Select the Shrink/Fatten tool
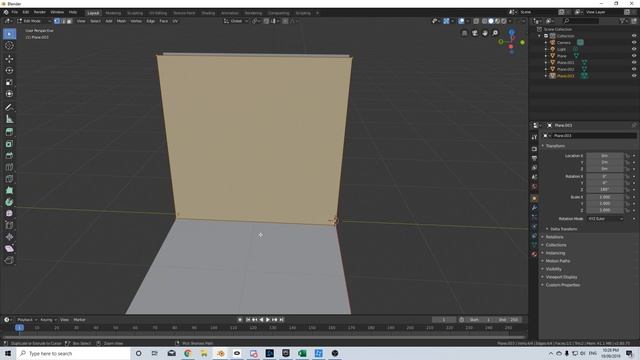The width and height of the screenshot is (640, 360). 9,237
